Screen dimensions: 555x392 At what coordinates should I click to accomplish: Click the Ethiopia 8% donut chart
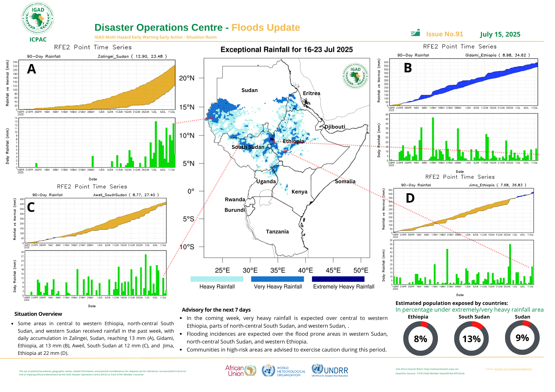pyautogui.click(x=420, y=338)
